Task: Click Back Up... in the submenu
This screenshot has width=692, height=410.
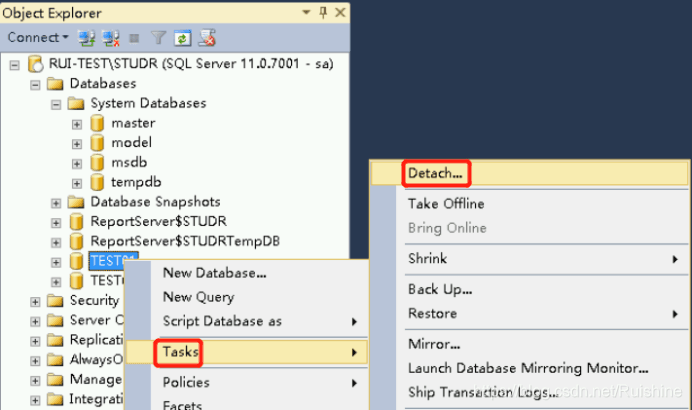Action: point(440,289)
